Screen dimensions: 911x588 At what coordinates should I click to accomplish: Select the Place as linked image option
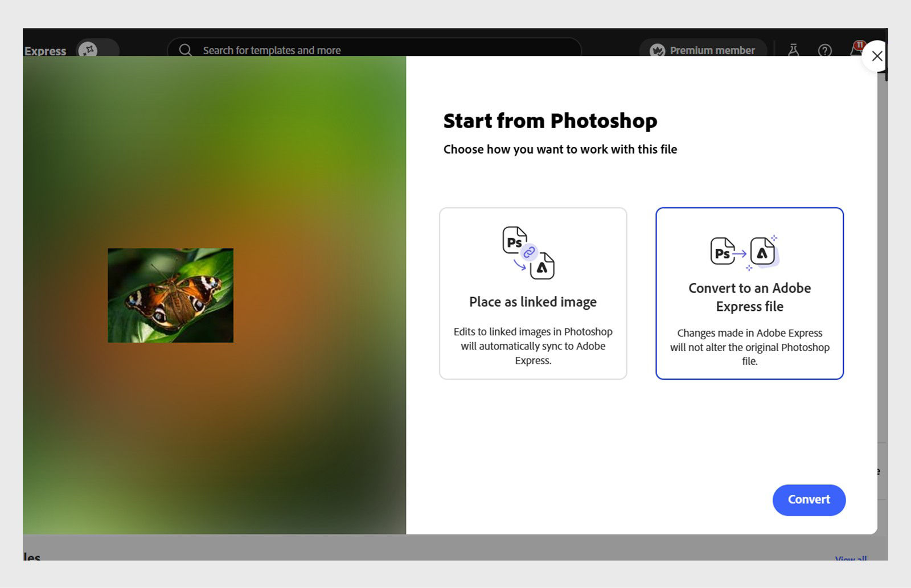click(533, 293)
